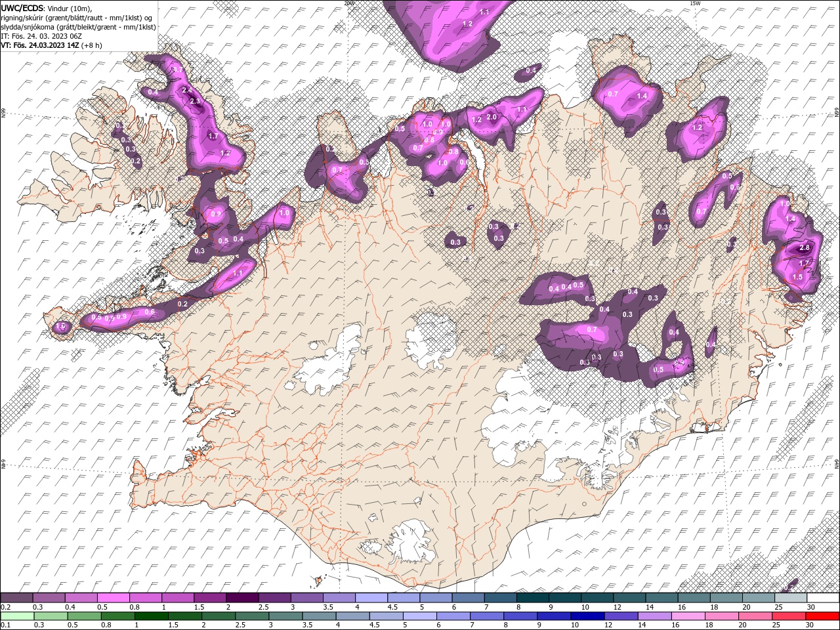Click the top-row swatch between 1.5 and 2
The image size is (840, 630).
210,598
